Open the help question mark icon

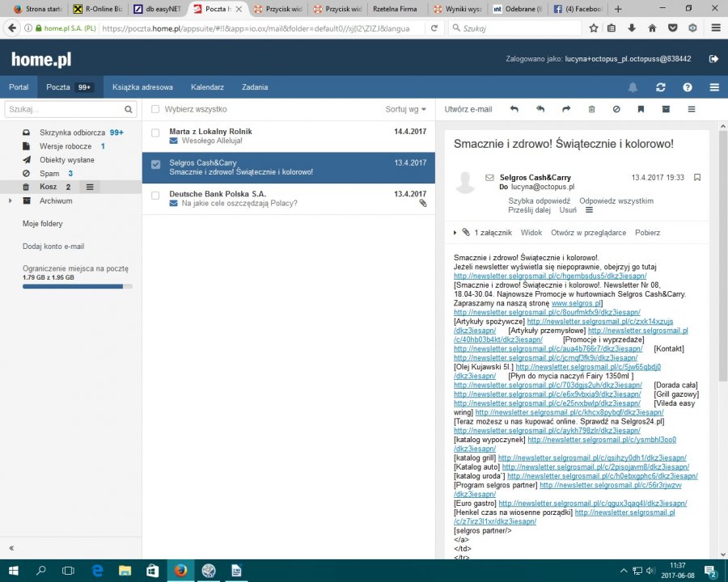coord(688,87)
